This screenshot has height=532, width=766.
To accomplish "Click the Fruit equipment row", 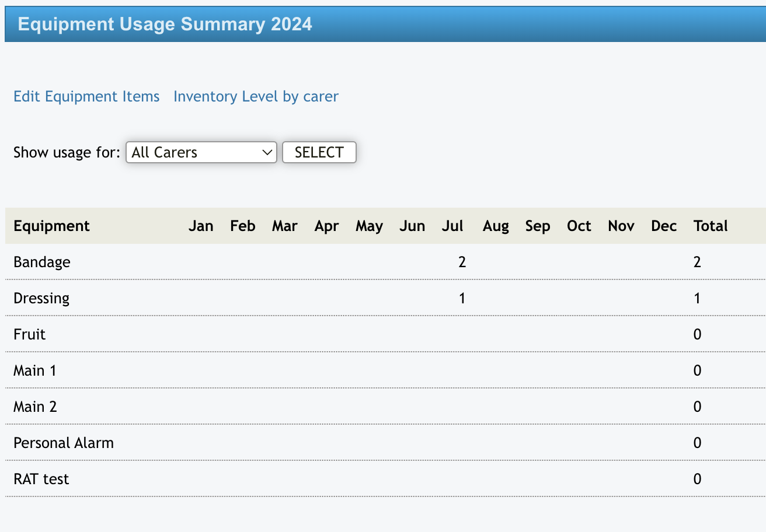I will point(29,334).
